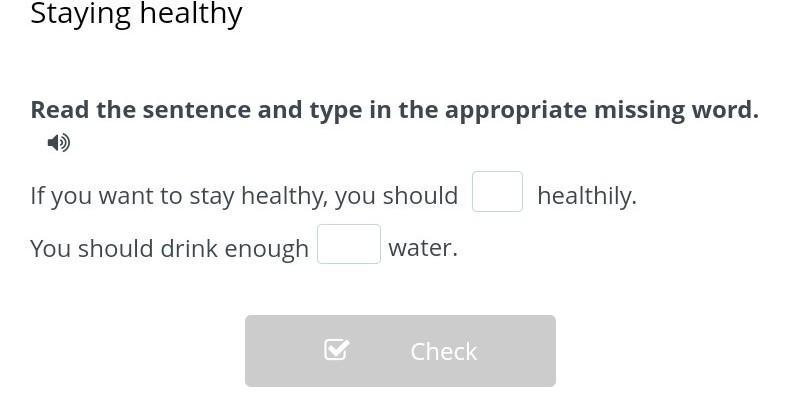Focus the blank before 'healthily'

click(497, 192)
